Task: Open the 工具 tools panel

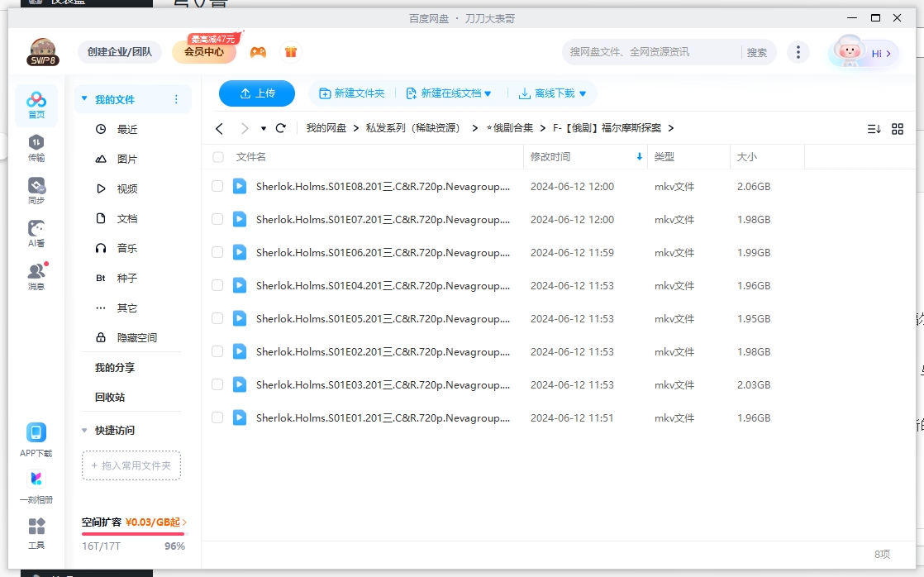Action: tap(36, 532)
